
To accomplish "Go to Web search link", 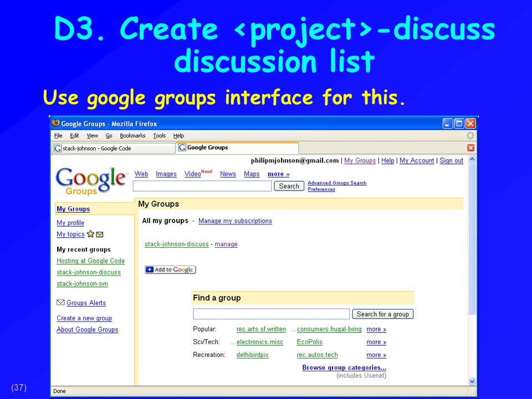I will click(141, 173).
